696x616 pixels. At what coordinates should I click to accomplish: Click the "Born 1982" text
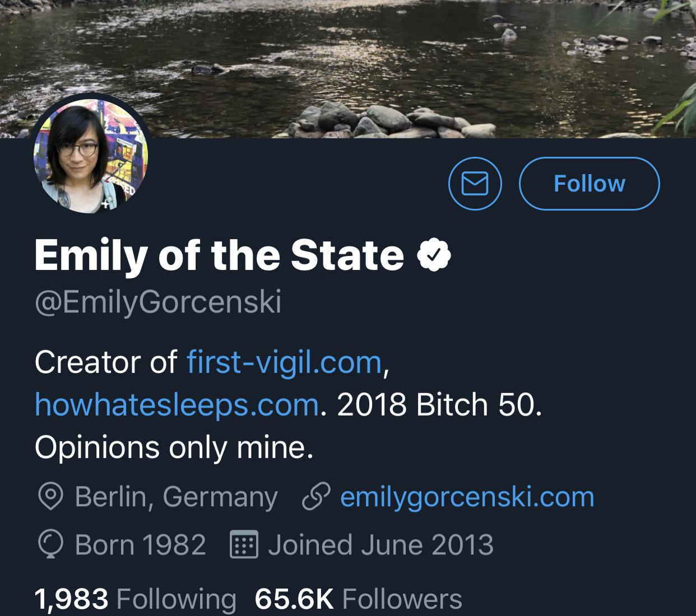[x=140, y=545]
